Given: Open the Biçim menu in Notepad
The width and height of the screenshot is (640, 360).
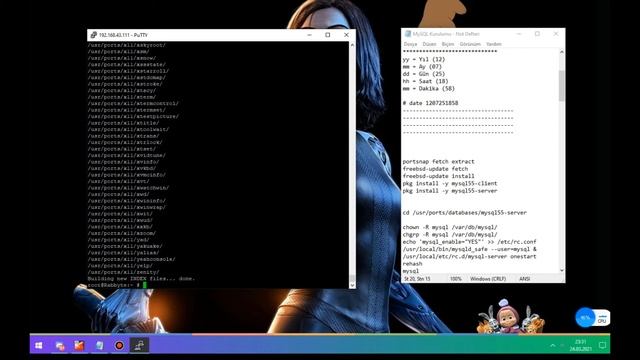Looking at the screenshot, I should (448, 44).
